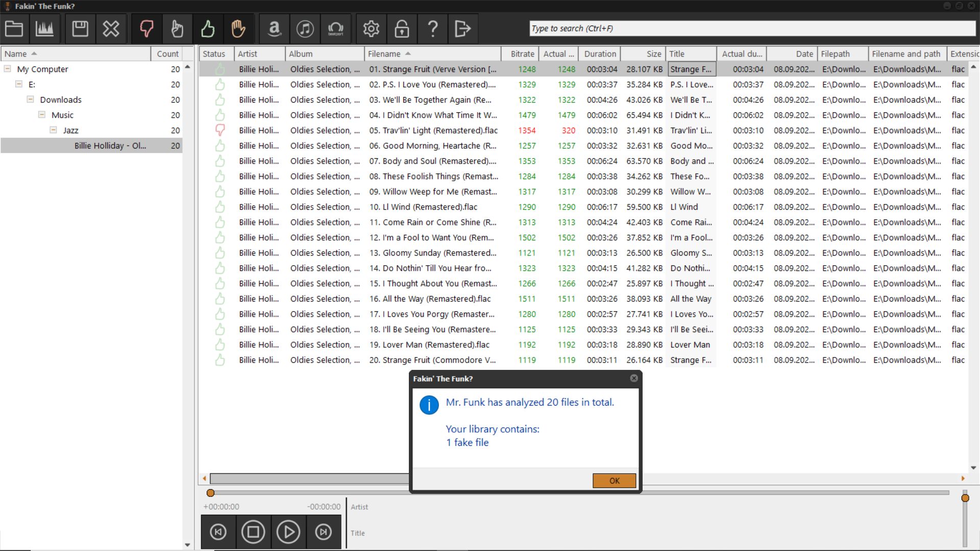Screen dimensions: 980x551
Task: Collapse the Downloads folder node
Action: [30, 99]
